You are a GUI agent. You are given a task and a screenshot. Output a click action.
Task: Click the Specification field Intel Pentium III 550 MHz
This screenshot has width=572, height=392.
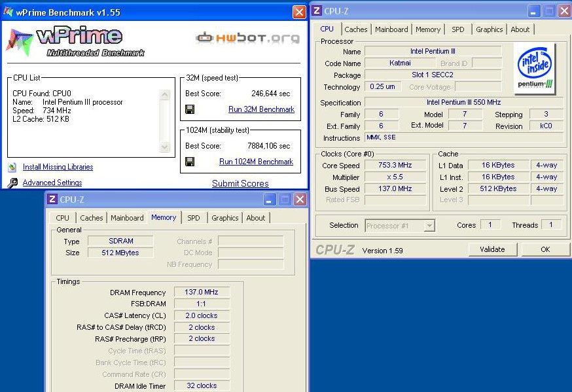point(463,103)
